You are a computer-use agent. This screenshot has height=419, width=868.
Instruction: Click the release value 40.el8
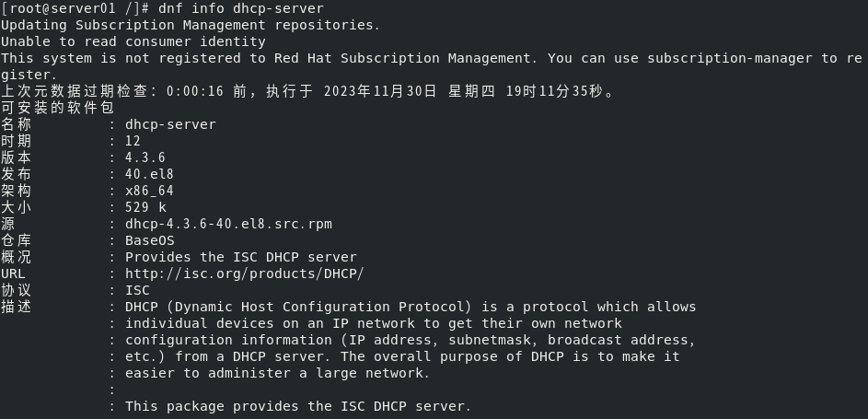click(149, 174)
